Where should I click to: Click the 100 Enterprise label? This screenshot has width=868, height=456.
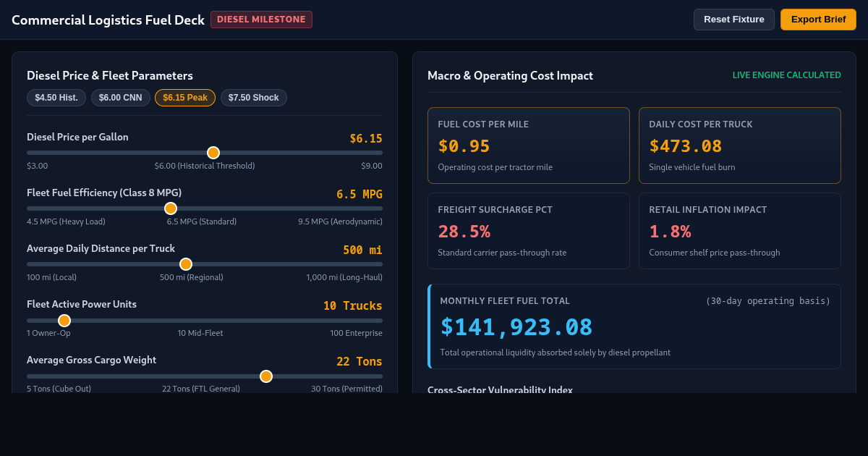tap(356, 333)
